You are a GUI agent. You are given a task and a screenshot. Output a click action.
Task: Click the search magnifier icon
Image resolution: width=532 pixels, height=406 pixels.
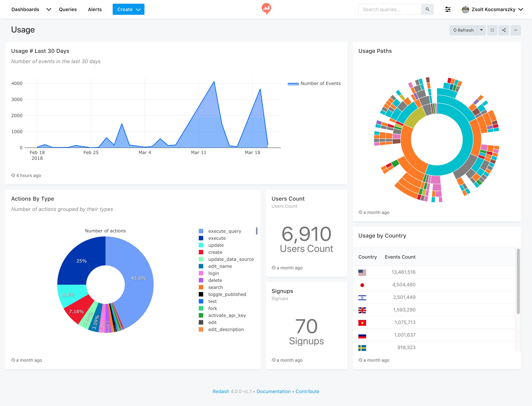tap(427, 9)
